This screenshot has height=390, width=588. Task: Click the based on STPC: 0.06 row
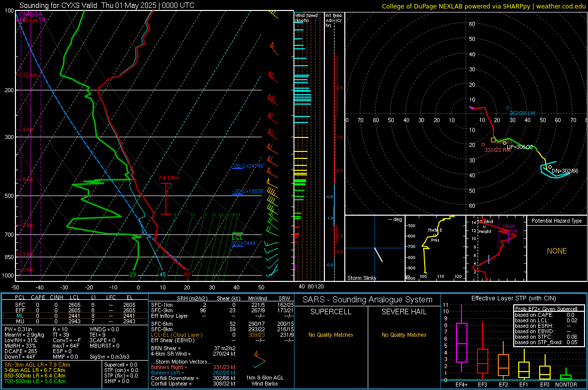click(x=546, y=337)
